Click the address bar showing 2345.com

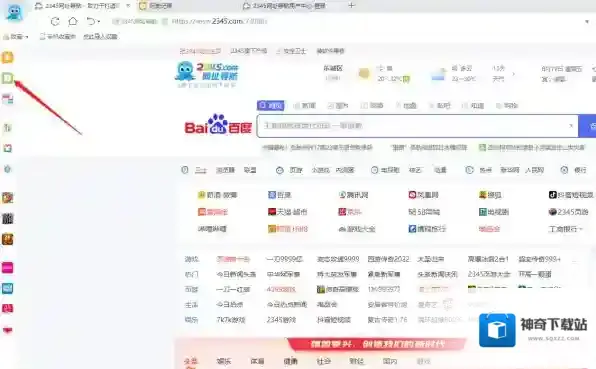[219, 21]
